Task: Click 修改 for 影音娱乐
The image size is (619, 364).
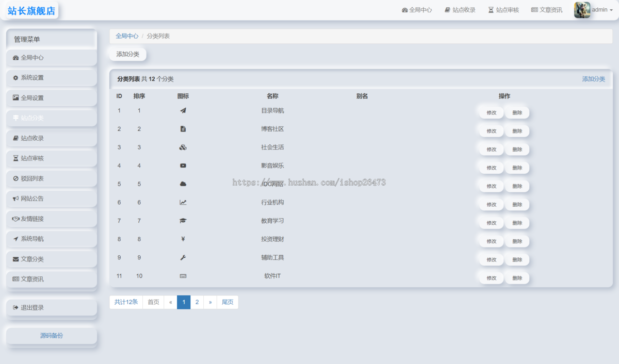Action: click(x=492, y=168)
